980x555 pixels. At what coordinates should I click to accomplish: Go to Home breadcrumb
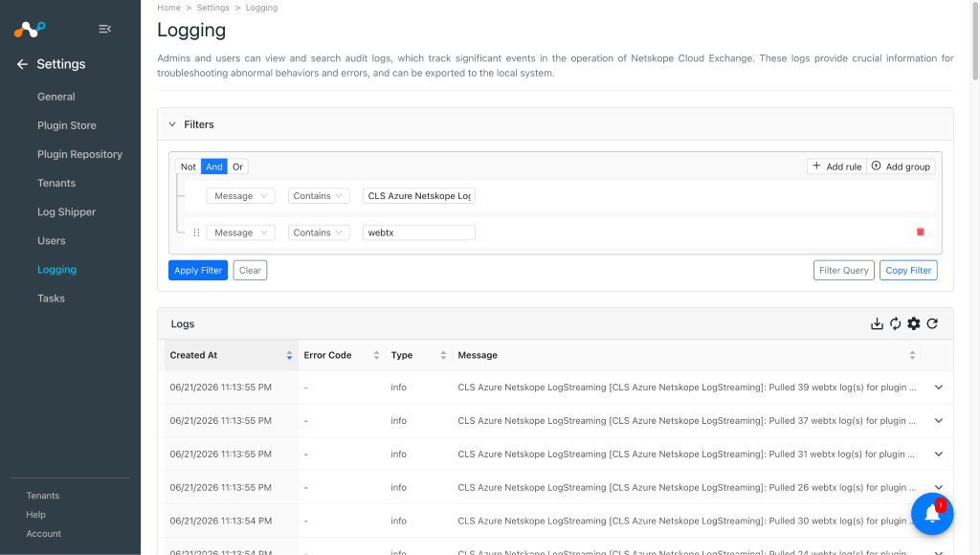coord(168,8)
